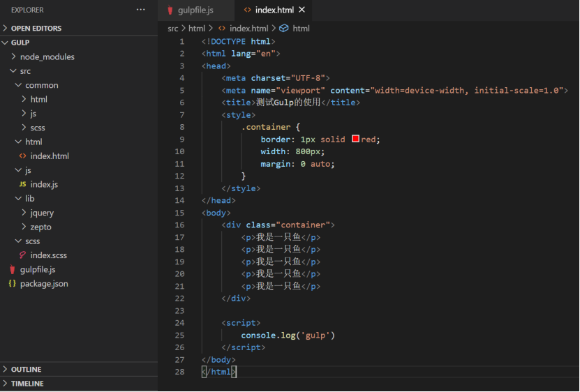Click the Sass icon beside index.scss

click(x=22, y=255)
